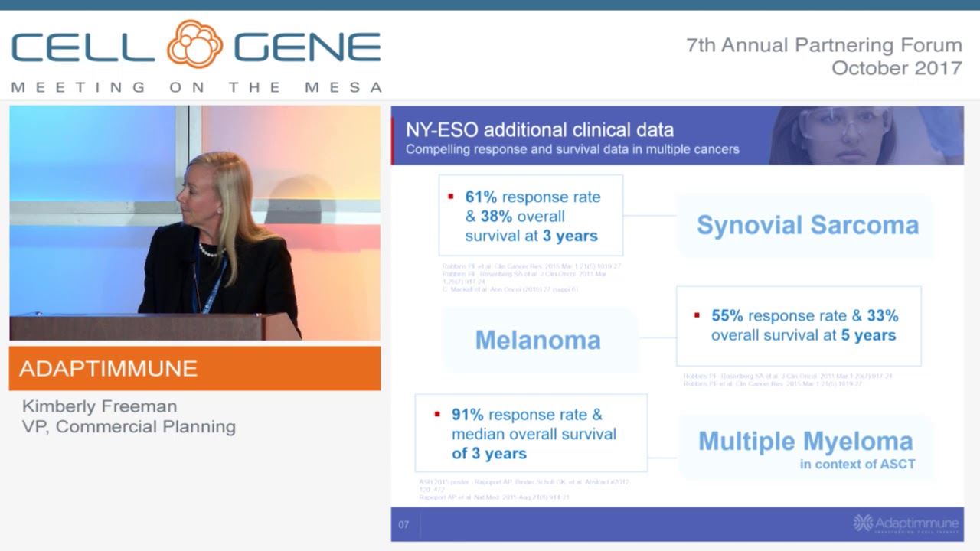Select the Melanoma label box
This screenshot has height=551, width=980.
tap(539, 340)
